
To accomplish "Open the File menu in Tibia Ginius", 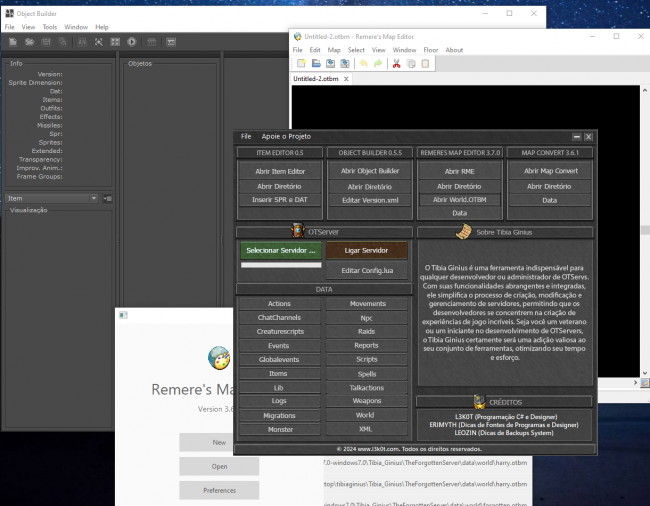I will click(246, 136).
